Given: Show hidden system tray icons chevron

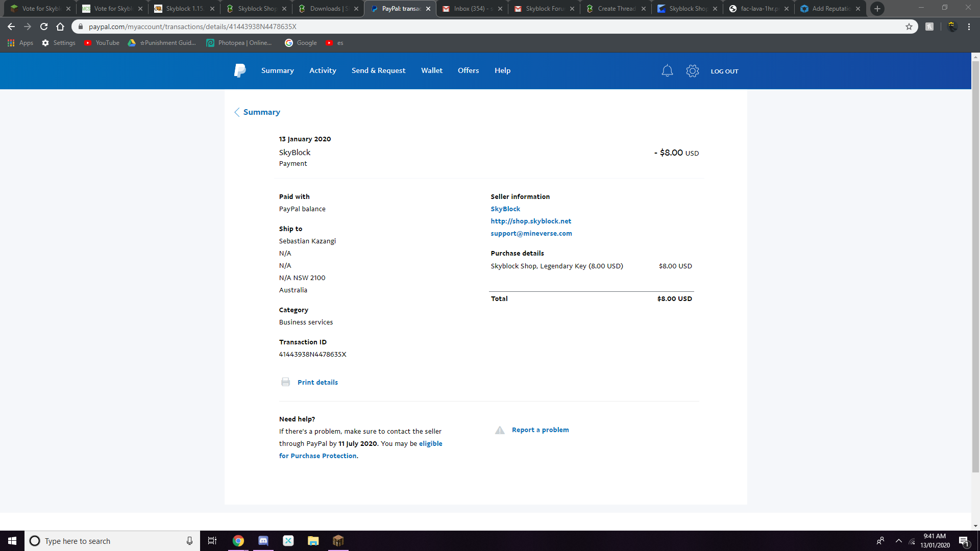Looking at the screenshot, I should pyautogui.click(x=899, y=541).
